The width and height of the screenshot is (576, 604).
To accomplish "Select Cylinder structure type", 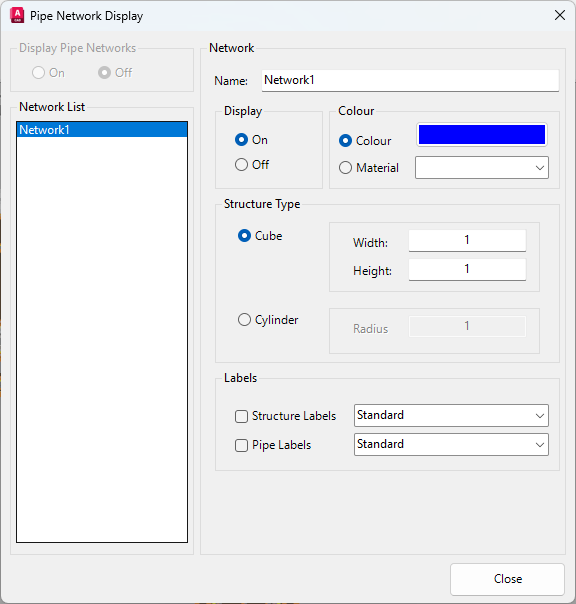I will pos(244,319).
